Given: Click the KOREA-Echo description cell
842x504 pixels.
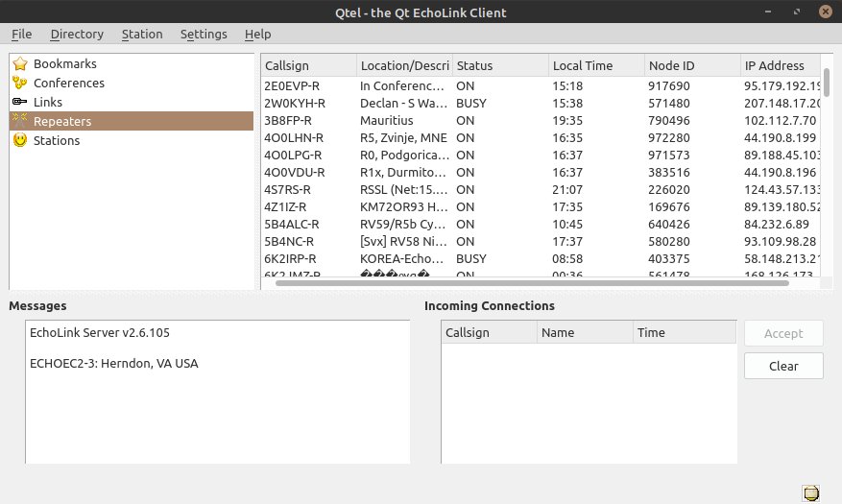Looking at the screenshot, I should pyautogui.click(x=403, y=258).
